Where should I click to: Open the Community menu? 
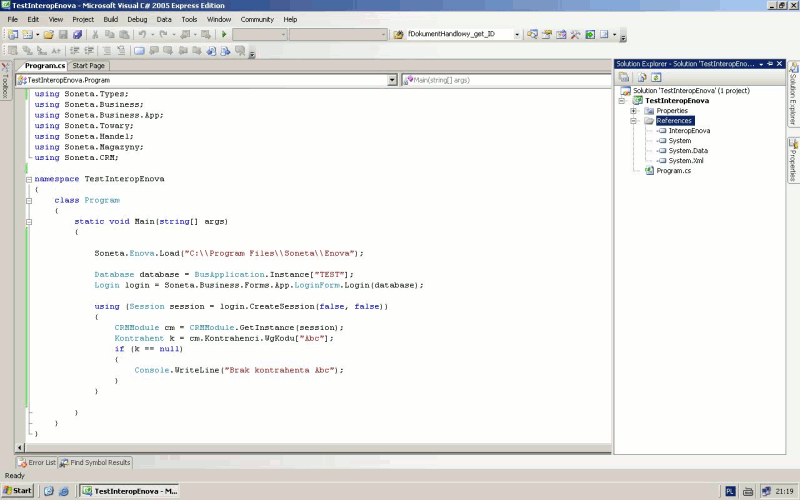(257, 19)
